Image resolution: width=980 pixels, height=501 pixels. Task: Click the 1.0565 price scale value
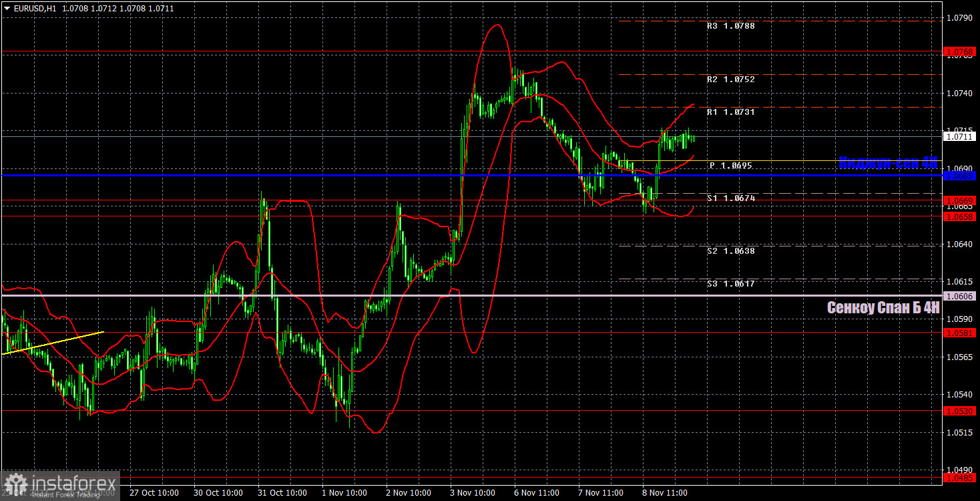[x=959, y=357]
